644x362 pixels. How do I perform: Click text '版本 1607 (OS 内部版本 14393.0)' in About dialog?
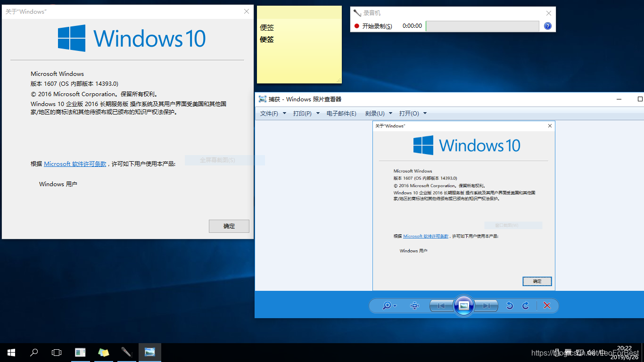(x=74, y=83)
